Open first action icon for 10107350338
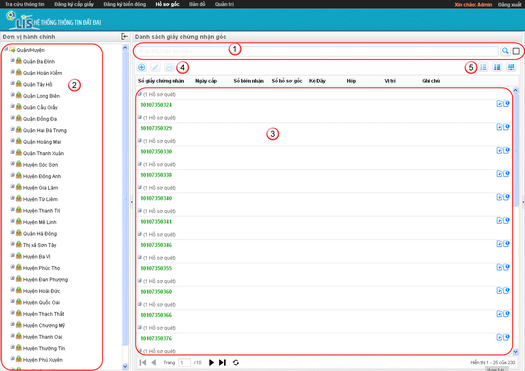 tap(499, 174)
